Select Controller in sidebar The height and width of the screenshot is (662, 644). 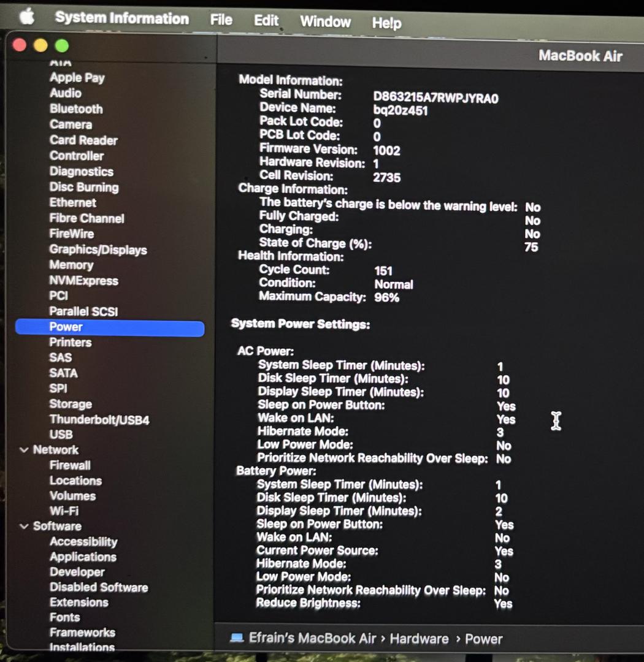[x=77, y=156]
